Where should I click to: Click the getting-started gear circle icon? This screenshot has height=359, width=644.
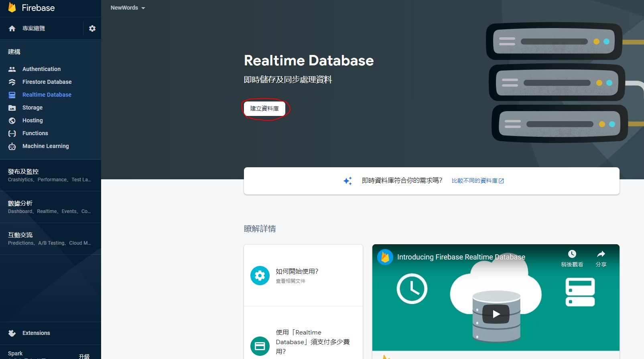tap(260, 276)
